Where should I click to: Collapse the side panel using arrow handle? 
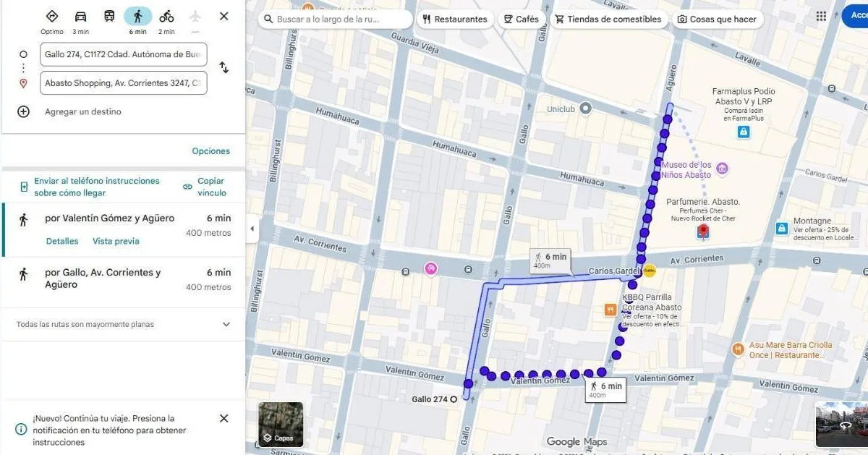pyautogui.click(x=252, y=229)
